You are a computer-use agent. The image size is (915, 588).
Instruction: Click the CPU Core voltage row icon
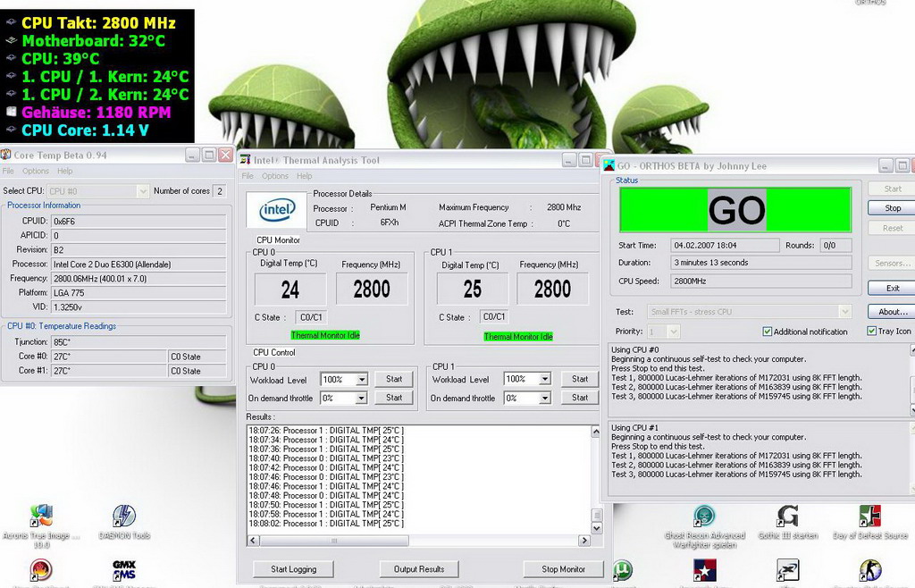11,130
